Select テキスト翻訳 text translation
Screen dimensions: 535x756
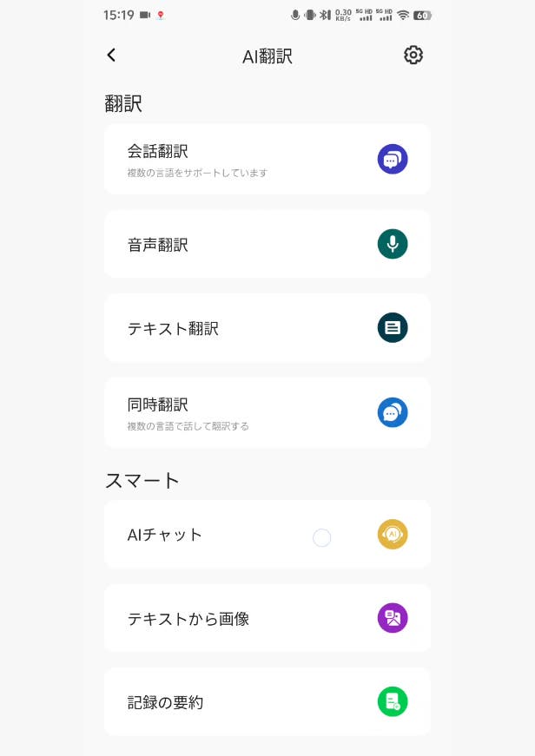tap(173, 328)
